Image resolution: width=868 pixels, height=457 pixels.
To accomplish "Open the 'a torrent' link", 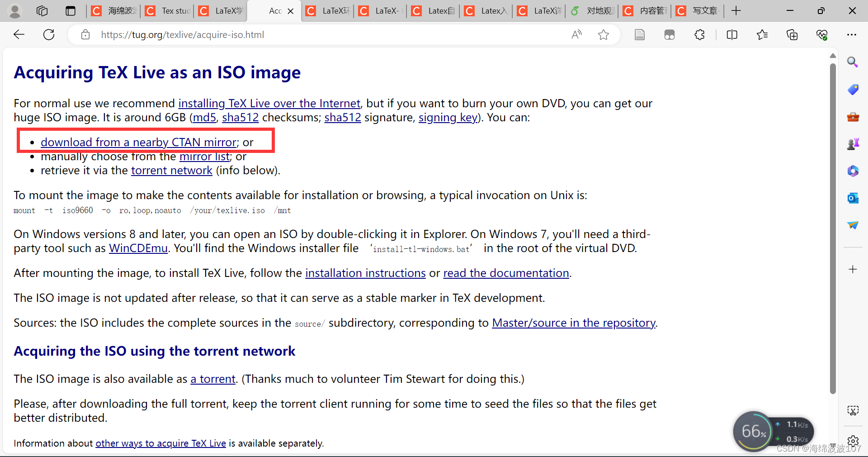I will tap(213, 379).
